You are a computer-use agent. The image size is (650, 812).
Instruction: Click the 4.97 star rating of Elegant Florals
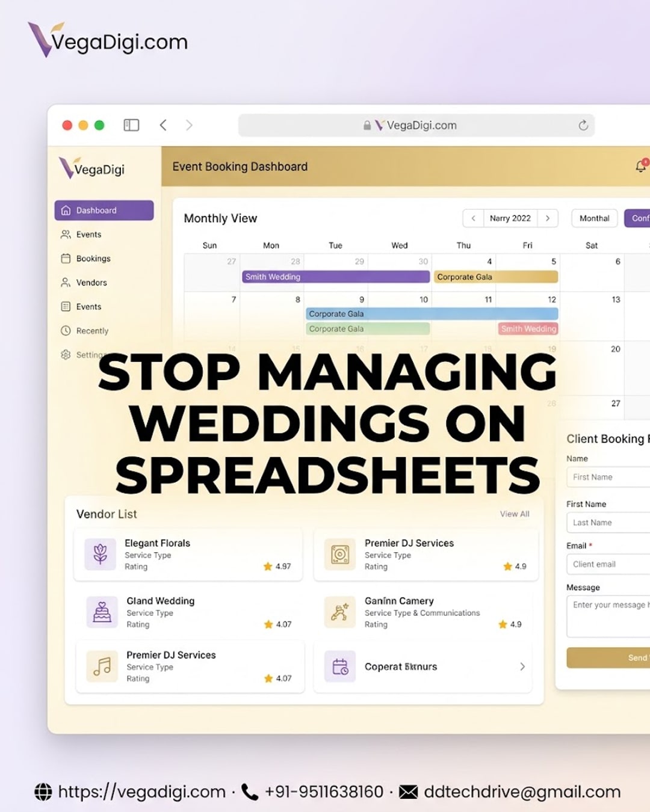tap(277, 566)
